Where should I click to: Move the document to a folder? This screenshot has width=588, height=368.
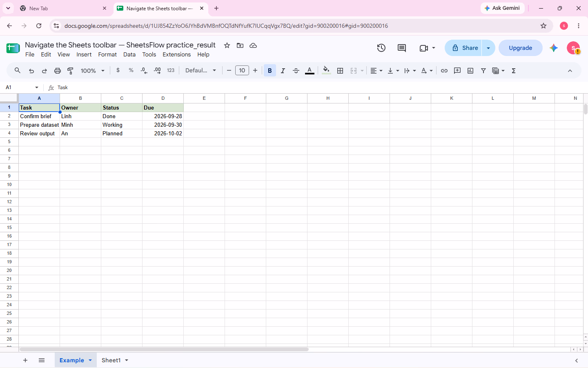pos(240,45)
